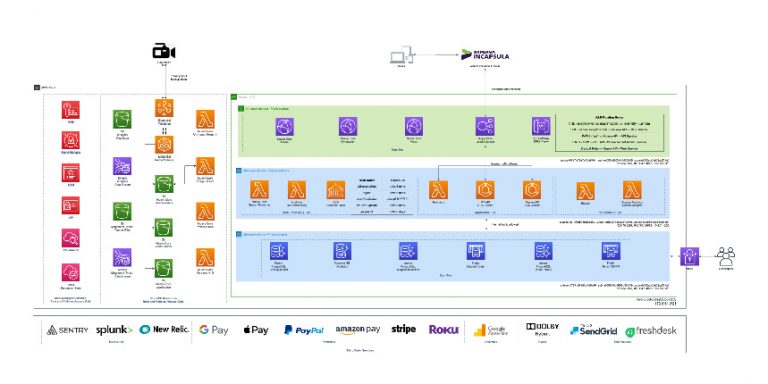768x384 pixels.
Task: Click the laptop and desktop users icon
Action: tap(402, 55)
